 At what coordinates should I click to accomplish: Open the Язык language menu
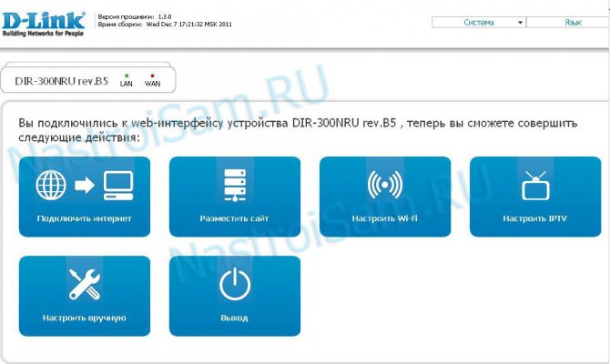point(568,23)
